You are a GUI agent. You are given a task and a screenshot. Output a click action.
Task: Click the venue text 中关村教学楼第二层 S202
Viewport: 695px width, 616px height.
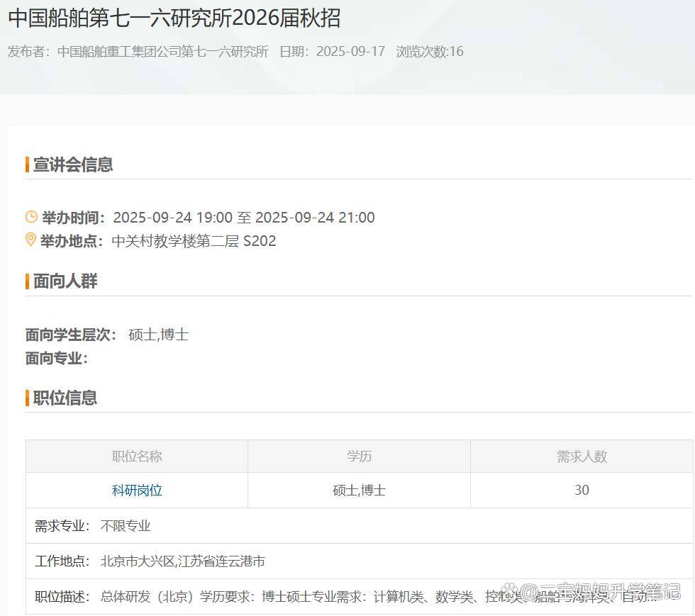194,241
